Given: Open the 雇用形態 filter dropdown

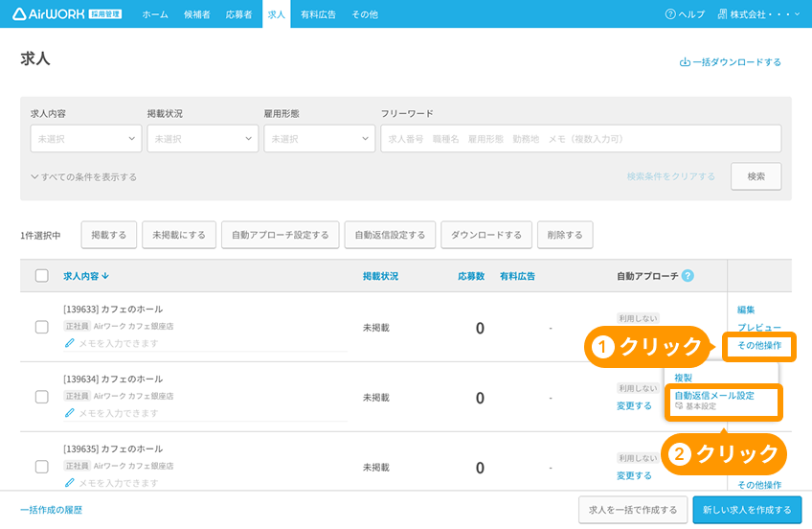Looking at the screenshot, I should pyautogui.click(x=320, y=138).
